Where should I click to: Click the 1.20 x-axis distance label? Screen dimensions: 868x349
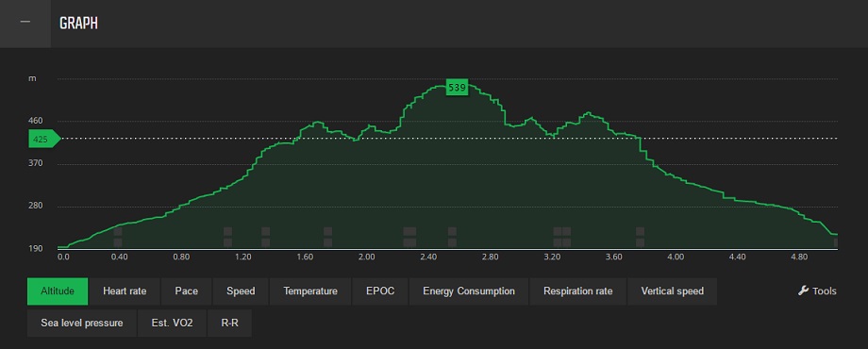coord(243,258)
